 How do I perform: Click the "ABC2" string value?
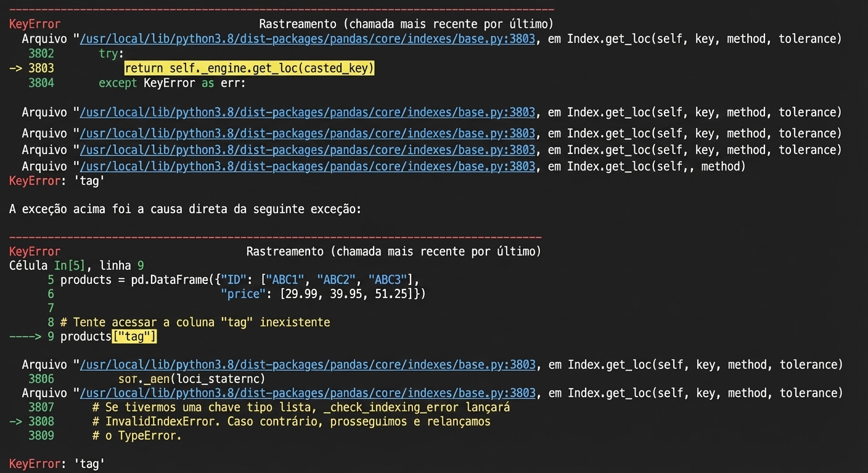point(336,280)
